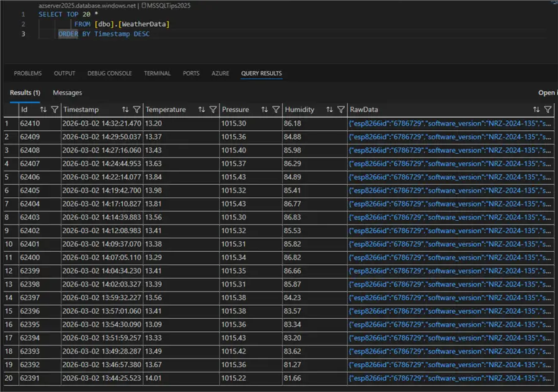Image resolution: width=558 pixels, height=392 pixels.
Task: Click the Temperature column header label
Action: (166, 110)
